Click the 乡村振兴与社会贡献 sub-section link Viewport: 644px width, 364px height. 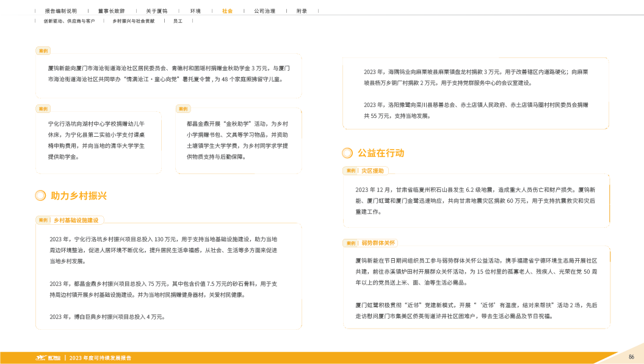pos(133,21)
